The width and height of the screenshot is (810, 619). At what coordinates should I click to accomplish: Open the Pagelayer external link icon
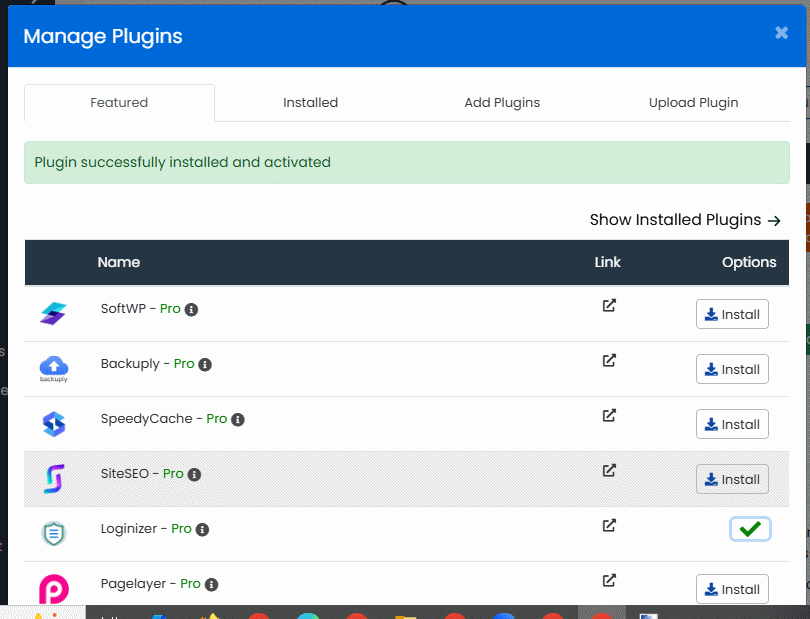point(609,580)
